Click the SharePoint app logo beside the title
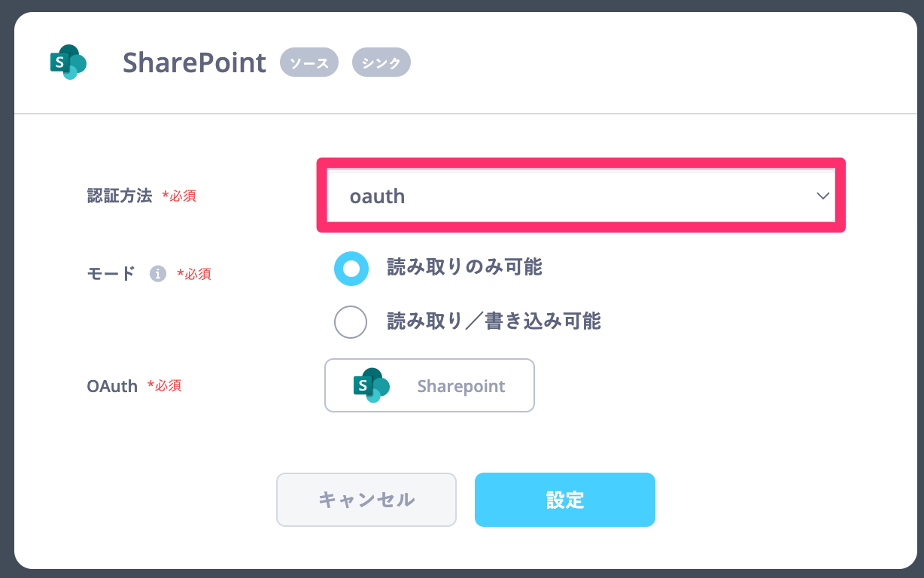The image size is (924, 578). click(x=68, y=62)
